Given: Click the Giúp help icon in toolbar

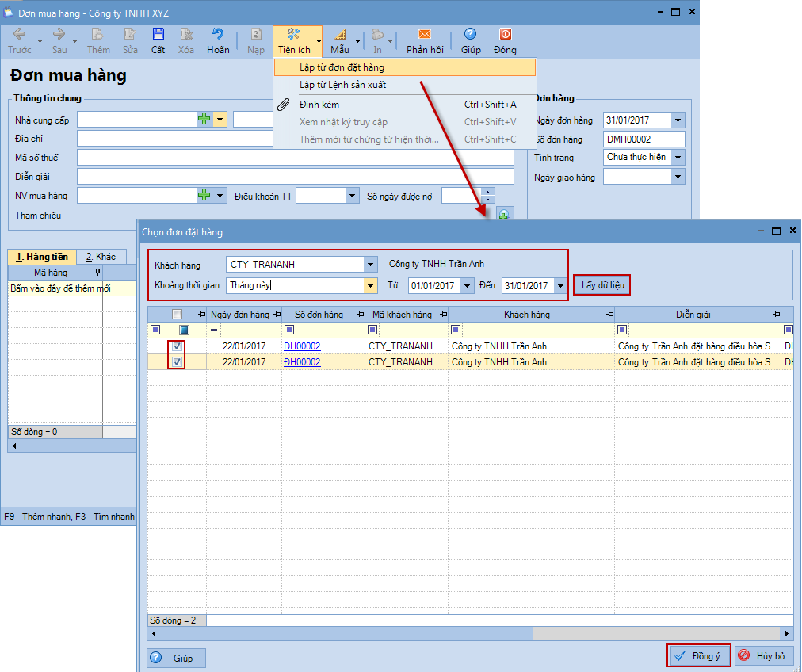Looking at the screenshot, I should coord(471,35).
